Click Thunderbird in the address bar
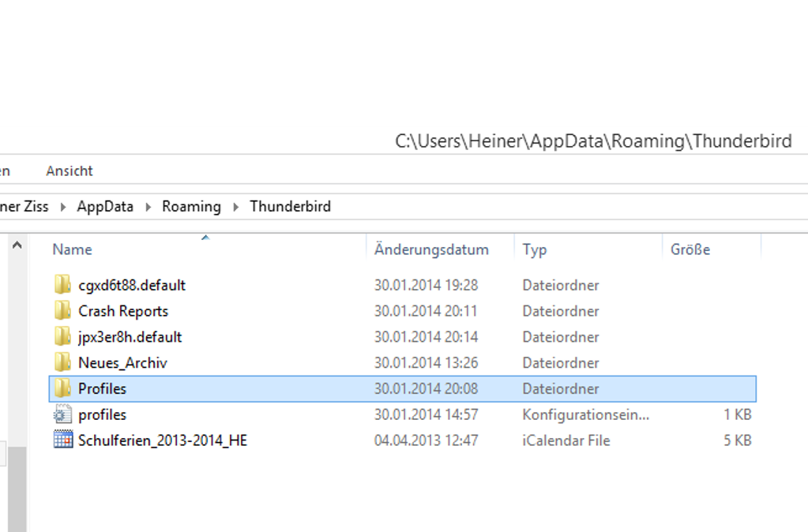The height and width of the screenshot is (532, 808). coord(290,207)
